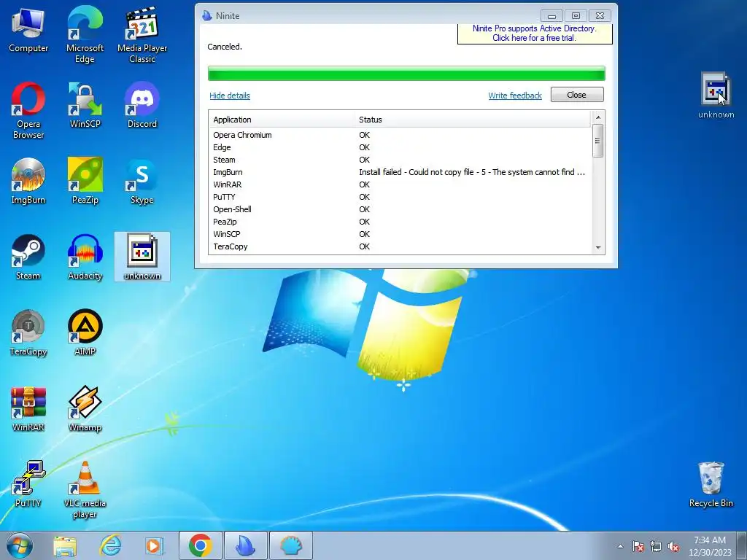This screenshot has width=747, height=560.
Task: Click the ImgBurn Install failed status
Action: tap(472, 172)
